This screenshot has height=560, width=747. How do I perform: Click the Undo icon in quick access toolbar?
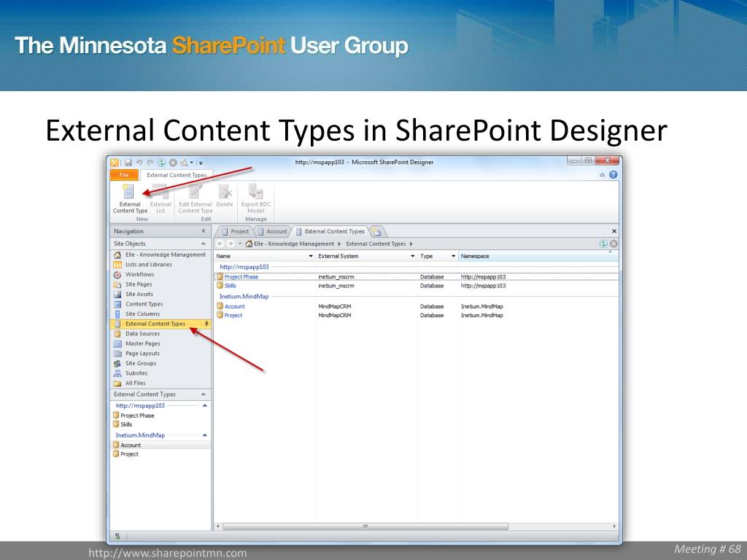coord(139,163)
